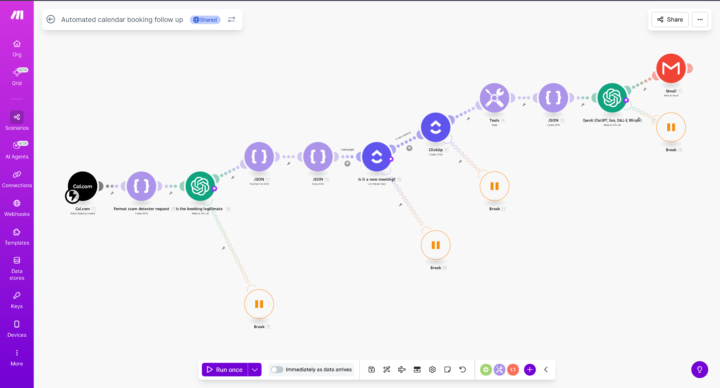Select the Break handler under Is the booking legitimate
The width and height of the screenshot is (720, 388).
click(x=259, y=304)
